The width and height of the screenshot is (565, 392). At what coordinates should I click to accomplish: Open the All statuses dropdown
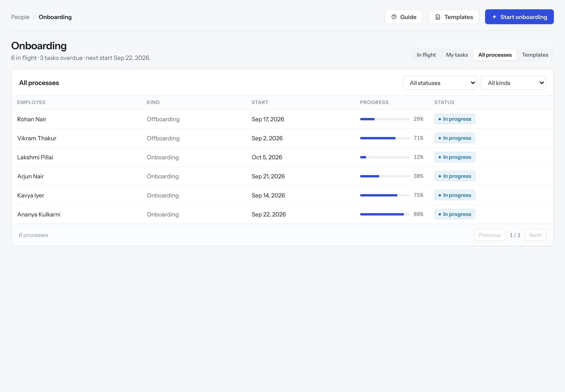pyautogui.click(x=440, y=83)
